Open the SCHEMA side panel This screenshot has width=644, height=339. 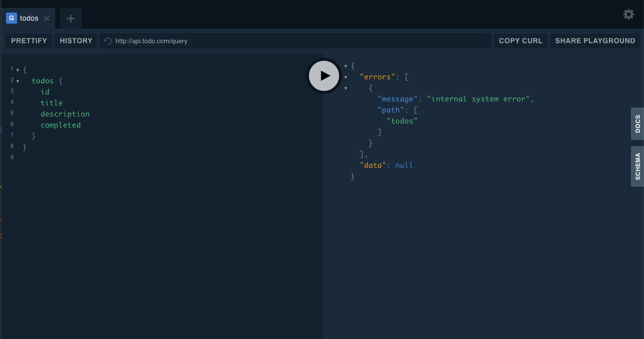(636, 166)
